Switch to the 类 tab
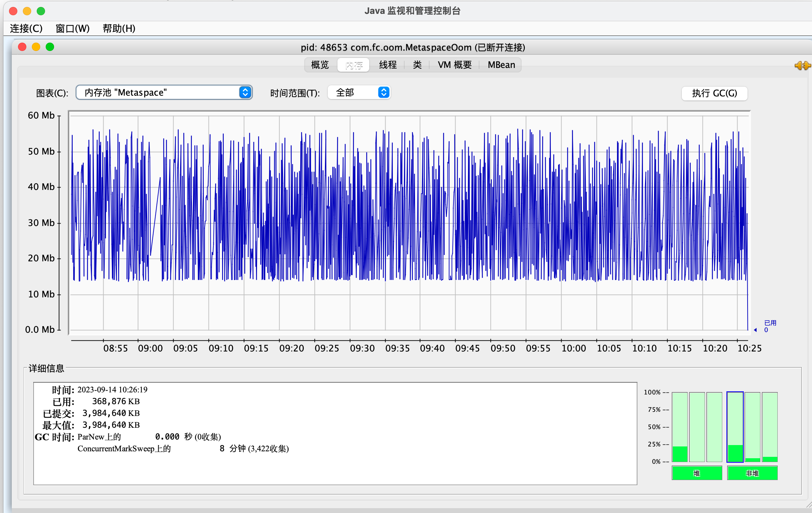This screenshot has height=513, width=812. point(417,65)
